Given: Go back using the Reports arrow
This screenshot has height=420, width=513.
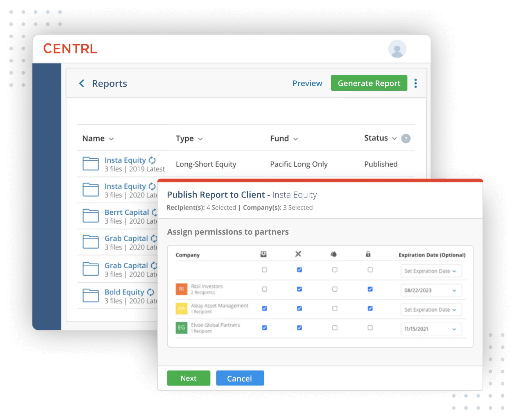Looking at the screenshot, I should (x=82, y=83).
